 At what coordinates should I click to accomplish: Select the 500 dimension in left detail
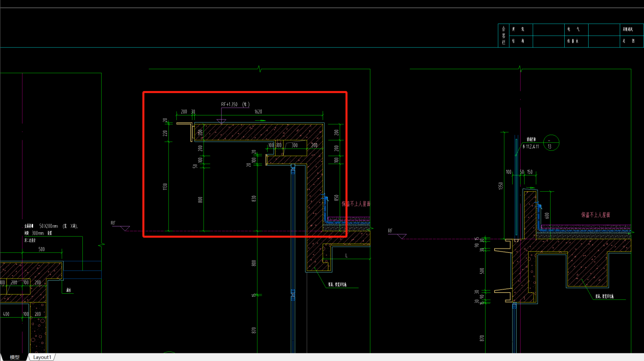(x=41, y=249)
